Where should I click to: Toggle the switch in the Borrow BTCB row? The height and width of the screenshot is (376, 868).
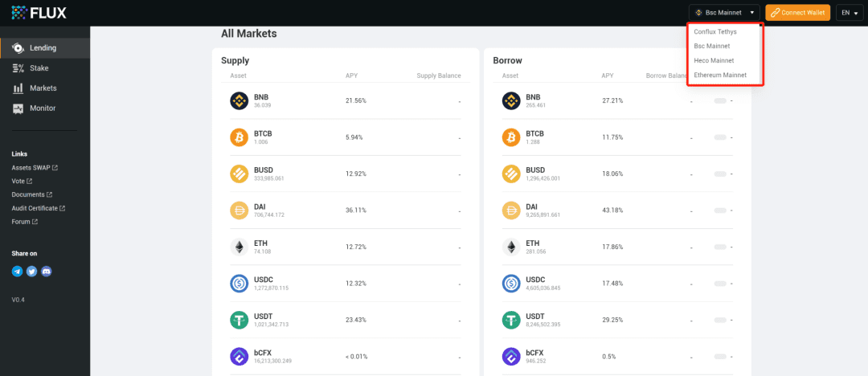point(720,137)
